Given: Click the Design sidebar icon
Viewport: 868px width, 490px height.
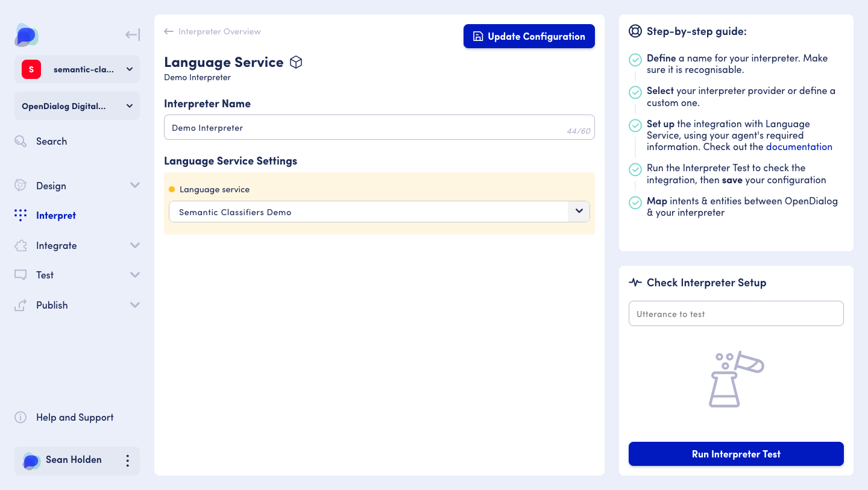Looking at the screenshot, I should click(20, 186).
